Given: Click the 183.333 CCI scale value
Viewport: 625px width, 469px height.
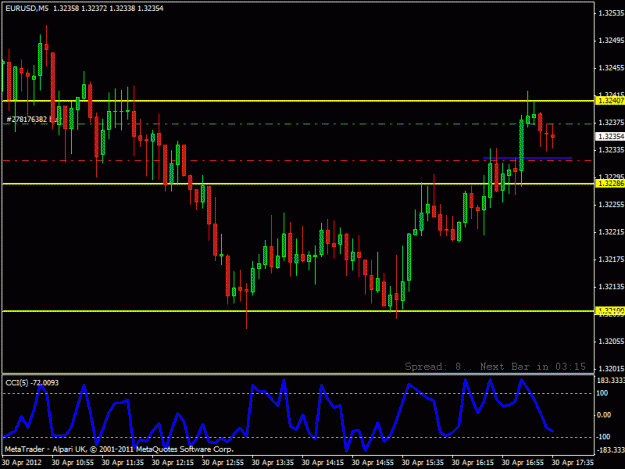Looking at the screenshot, I should point(611,381).
